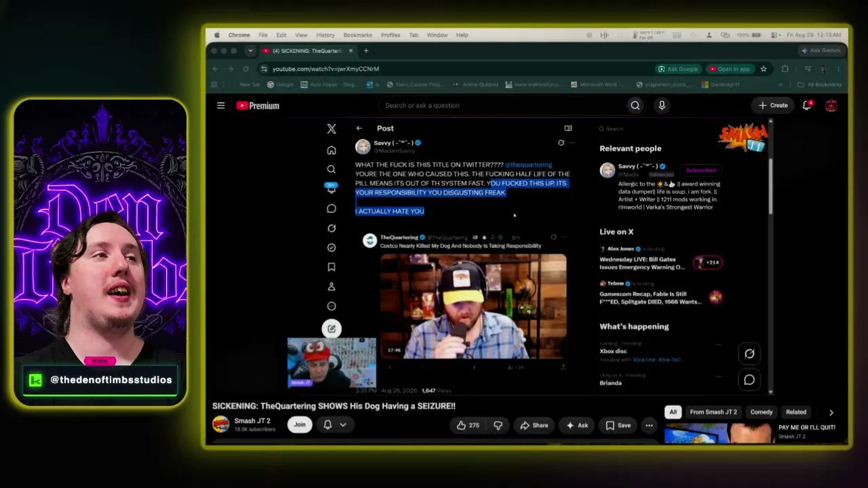Open the Smash JT 2 channel avatar

[220, 424]
